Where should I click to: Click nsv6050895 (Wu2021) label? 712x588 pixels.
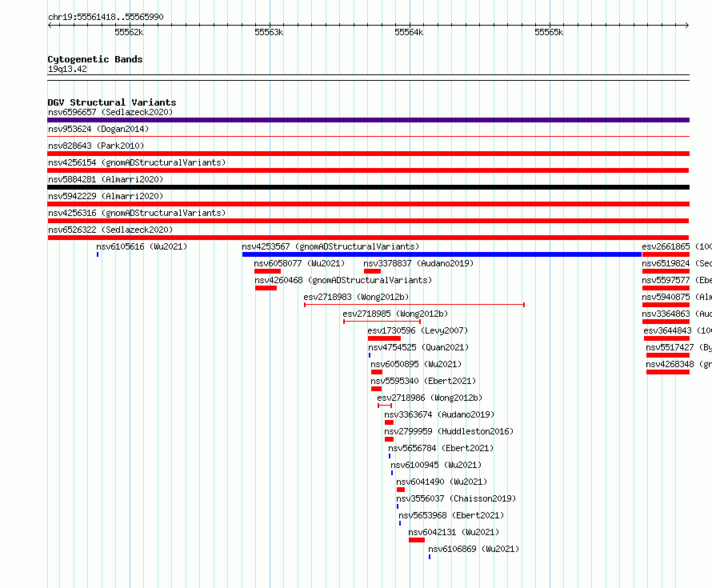[416, 364]
